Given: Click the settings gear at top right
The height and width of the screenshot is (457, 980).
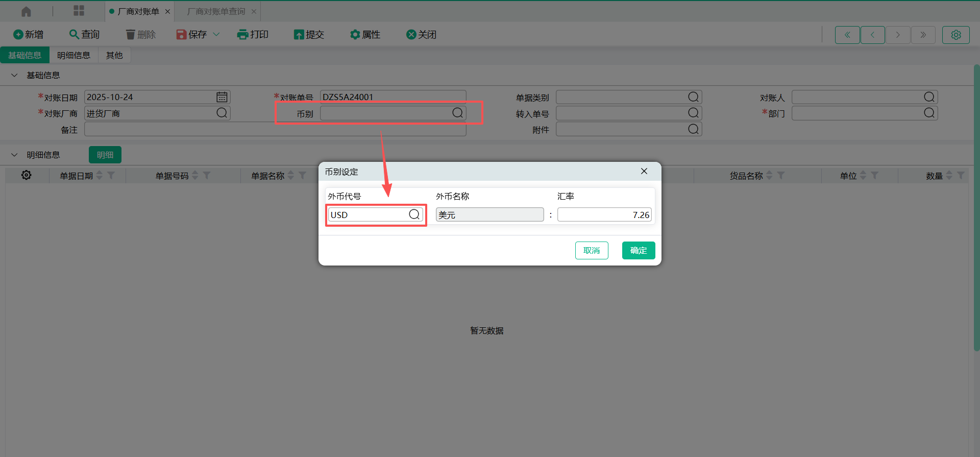Looking at the screenshot, I should 955,35.
